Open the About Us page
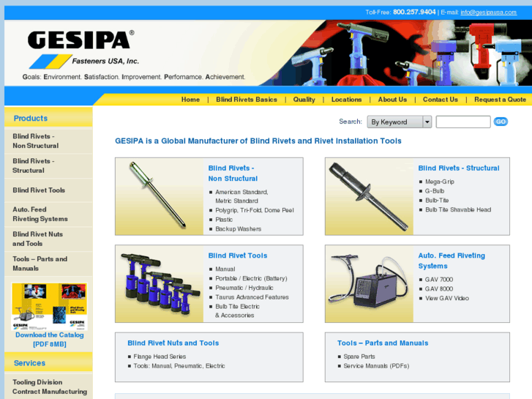Viewport: 532px width, 399px height. [x=392, y=100]
